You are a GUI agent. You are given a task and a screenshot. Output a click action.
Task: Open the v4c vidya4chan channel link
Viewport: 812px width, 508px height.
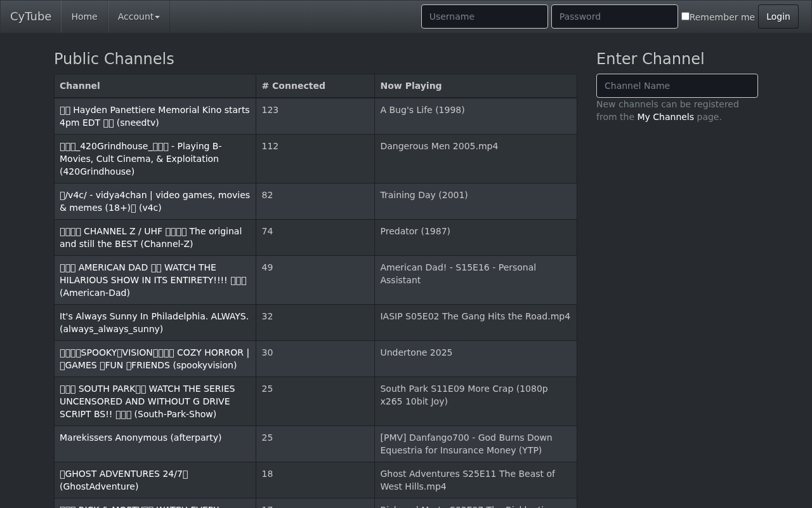click(155, 201)
